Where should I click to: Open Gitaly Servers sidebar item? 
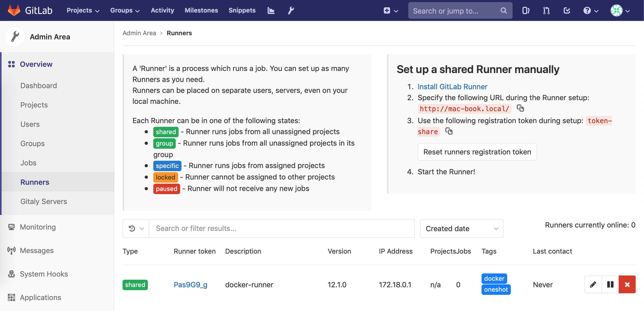44,201
